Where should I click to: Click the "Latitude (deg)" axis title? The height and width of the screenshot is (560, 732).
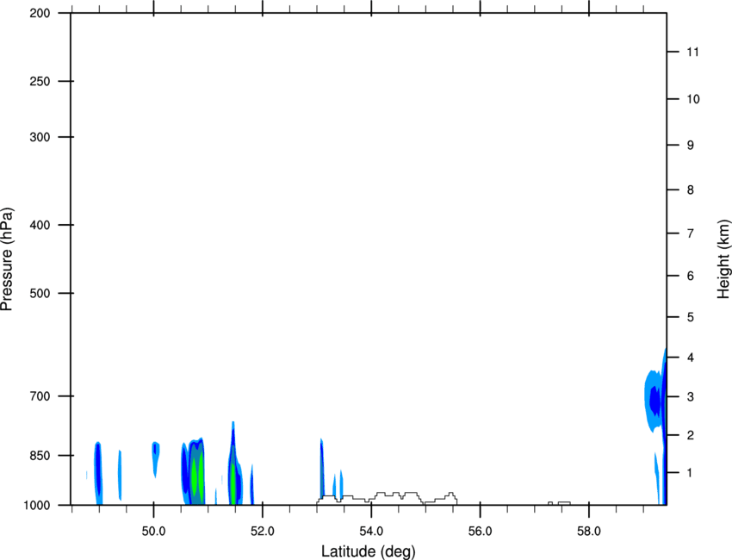(x=368, y=551)
